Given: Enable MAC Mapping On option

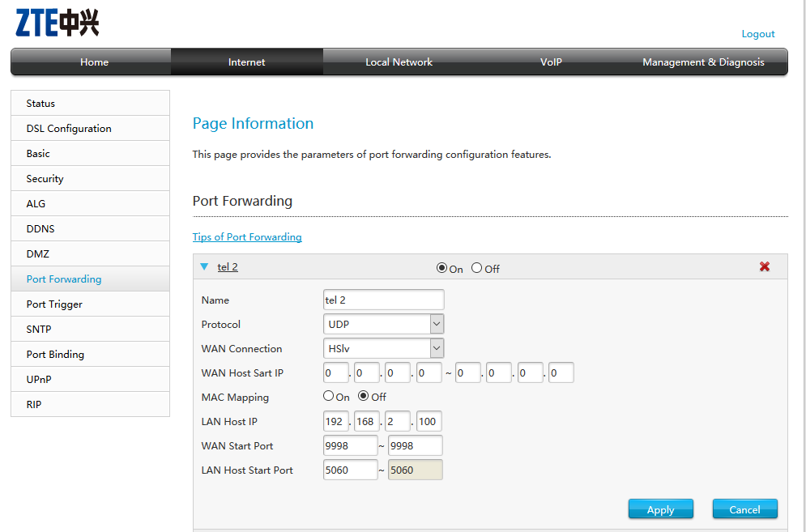Looking at the screenshot, I should 328,397.
